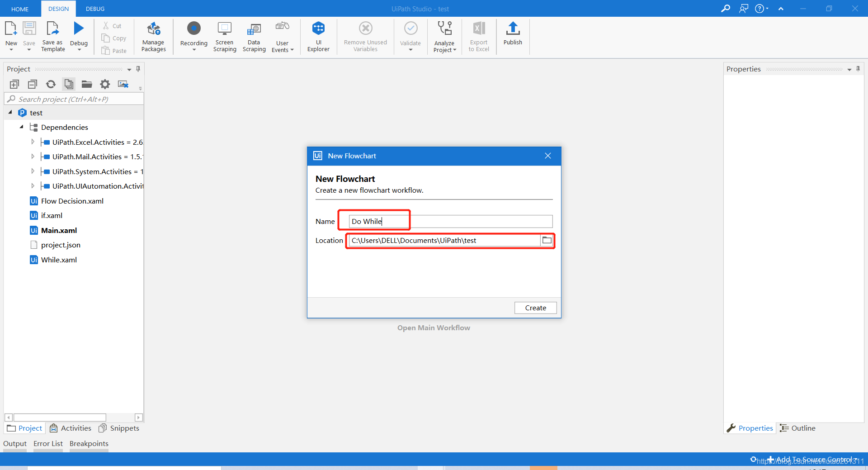This screenshot has width=868, height=470.
Task: Open the Breakpoints panel
Action: point(89,443)
